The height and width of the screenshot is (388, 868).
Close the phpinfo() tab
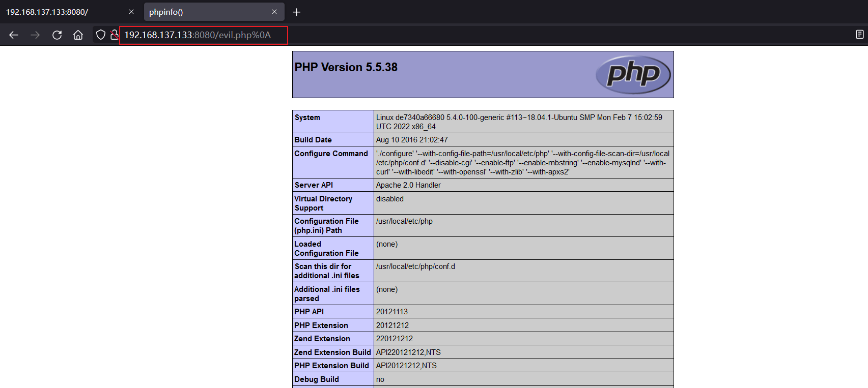coord(274,12)
